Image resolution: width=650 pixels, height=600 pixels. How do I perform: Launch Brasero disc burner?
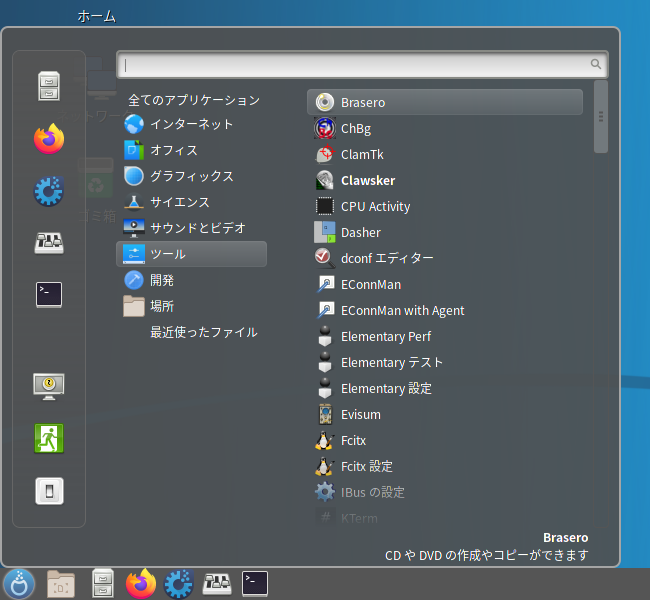pos(445,102)
